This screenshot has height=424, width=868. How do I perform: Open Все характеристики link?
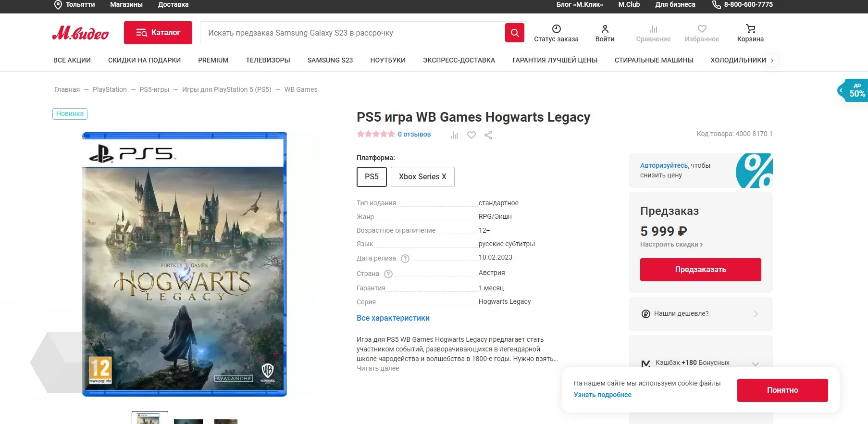pos(393,318)
